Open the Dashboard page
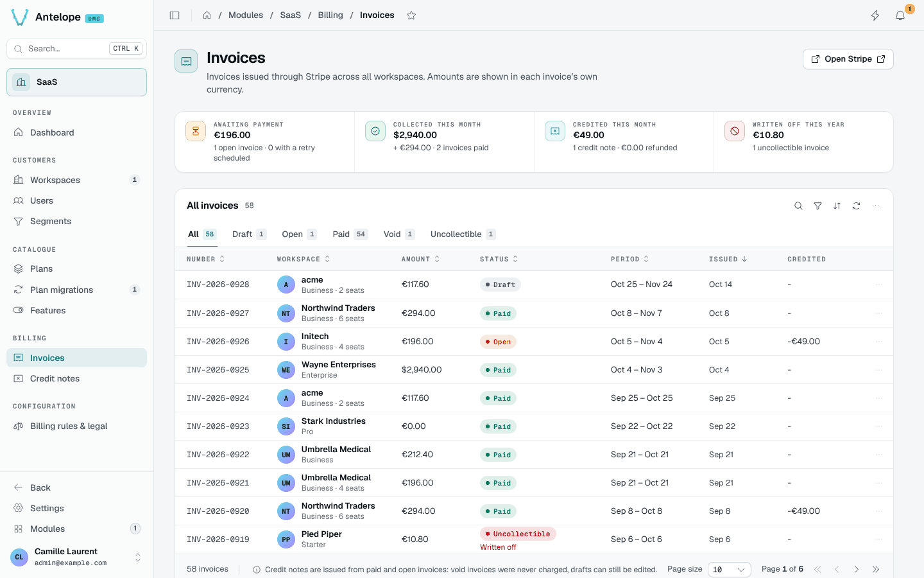 tap(76, 132)
